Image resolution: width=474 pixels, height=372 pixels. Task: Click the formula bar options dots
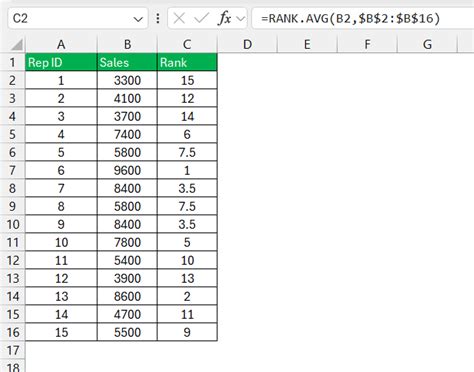click(x=158, y=18)
